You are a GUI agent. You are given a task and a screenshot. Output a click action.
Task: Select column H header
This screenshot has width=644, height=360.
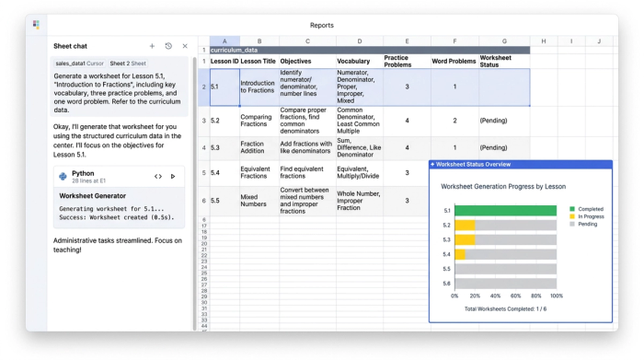click(x=544, y=41)
